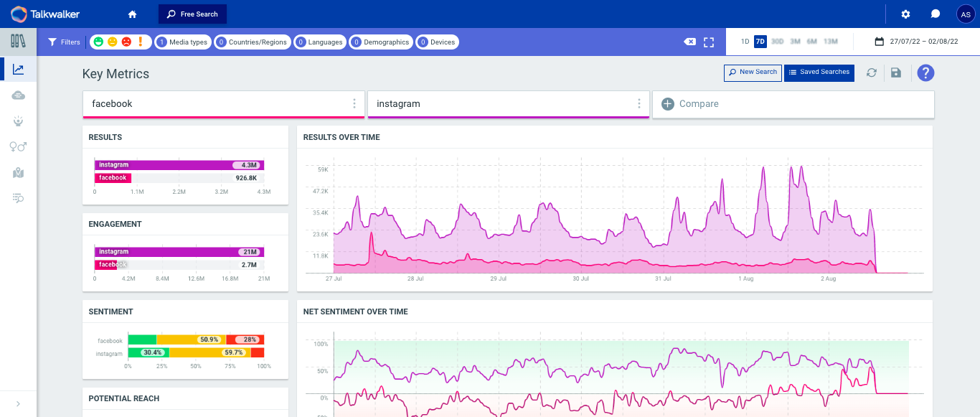Toggle the positive green smiley sentiment filter
980x417 pixels.
pos(98,42)
